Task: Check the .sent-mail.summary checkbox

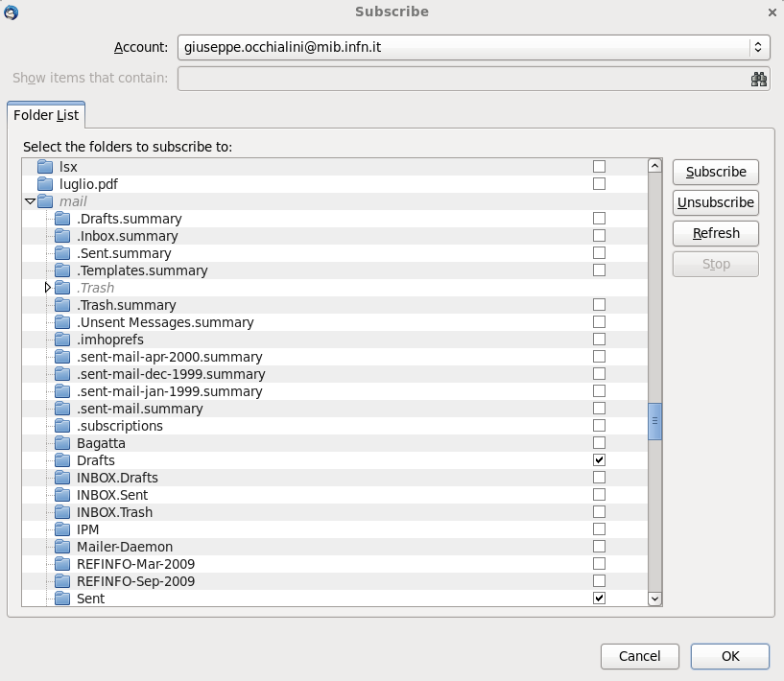Action: tap(599, 409)
